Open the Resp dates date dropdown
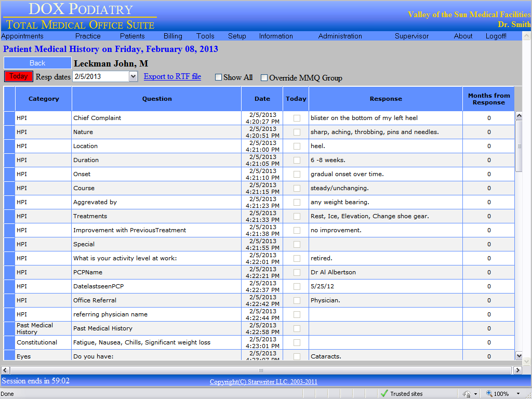Screen dimensions: 532x399 tap(134, 76)
